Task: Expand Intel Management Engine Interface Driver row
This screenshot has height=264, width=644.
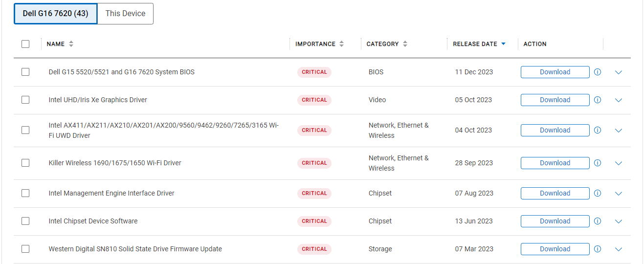Action: tap(618, 194)
